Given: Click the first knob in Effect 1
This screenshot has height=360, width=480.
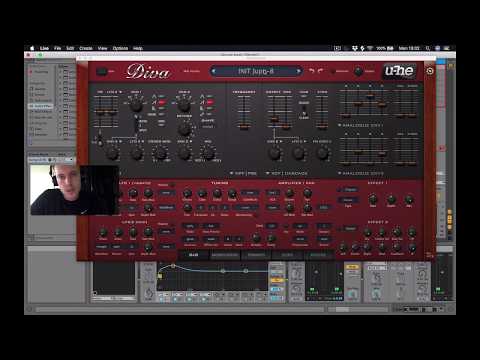Looking at the screenshot, I should [x=373, y=200].
